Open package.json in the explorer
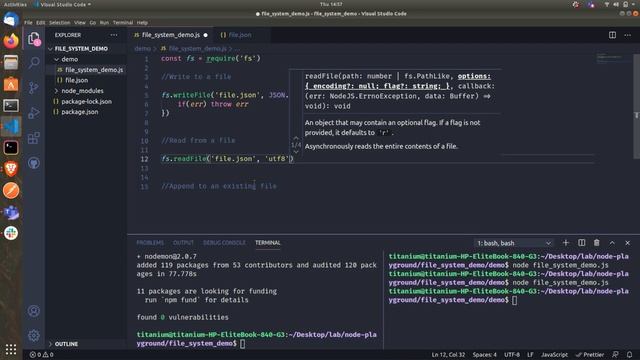 [80, 112]
